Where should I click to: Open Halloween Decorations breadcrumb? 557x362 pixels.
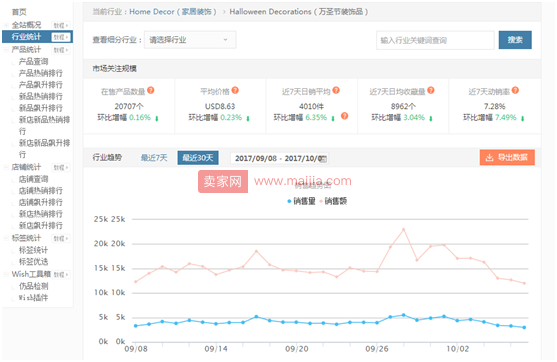pyautogui.click(x=299, y=12)
